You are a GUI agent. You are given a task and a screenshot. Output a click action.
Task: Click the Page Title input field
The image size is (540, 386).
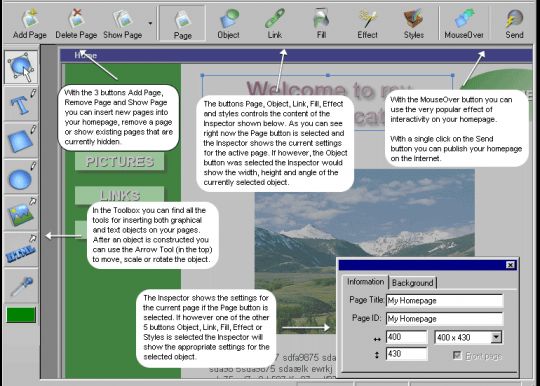445,300
